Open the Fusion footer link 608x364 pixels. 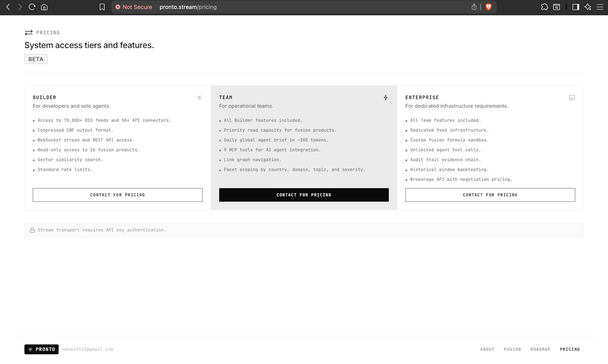point(512,349)
